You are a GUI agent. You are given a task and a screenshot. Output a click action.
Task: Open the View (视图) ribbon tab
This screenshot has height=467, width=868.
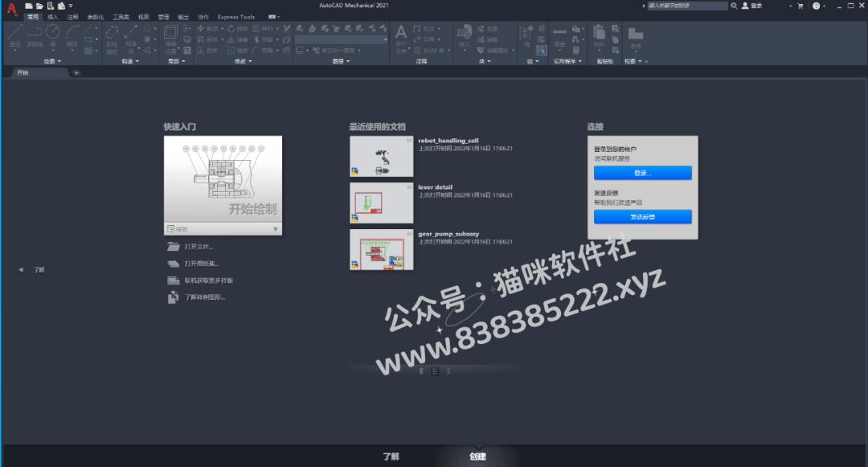click(x=143, y=17)
